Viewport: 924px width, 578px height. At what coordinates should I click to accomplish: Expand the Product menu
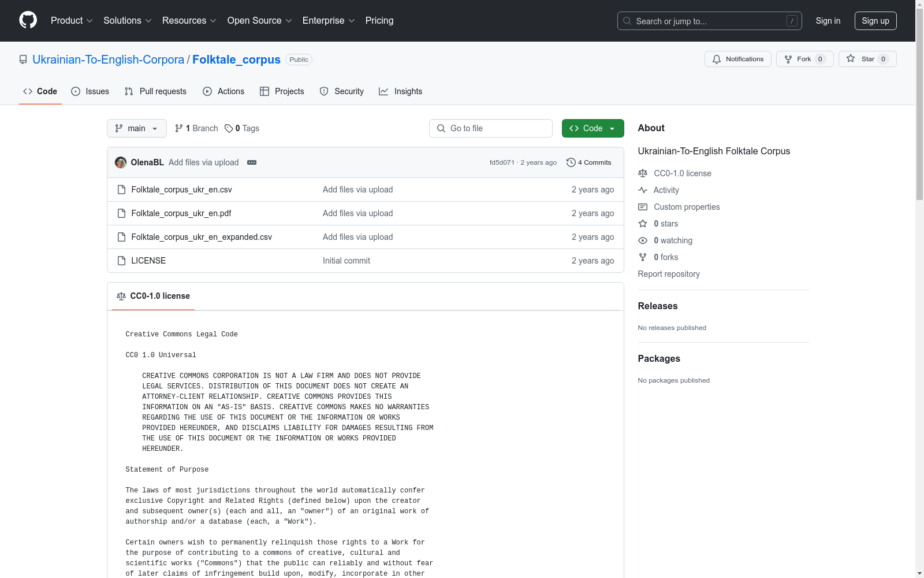(x=72, y=20)
